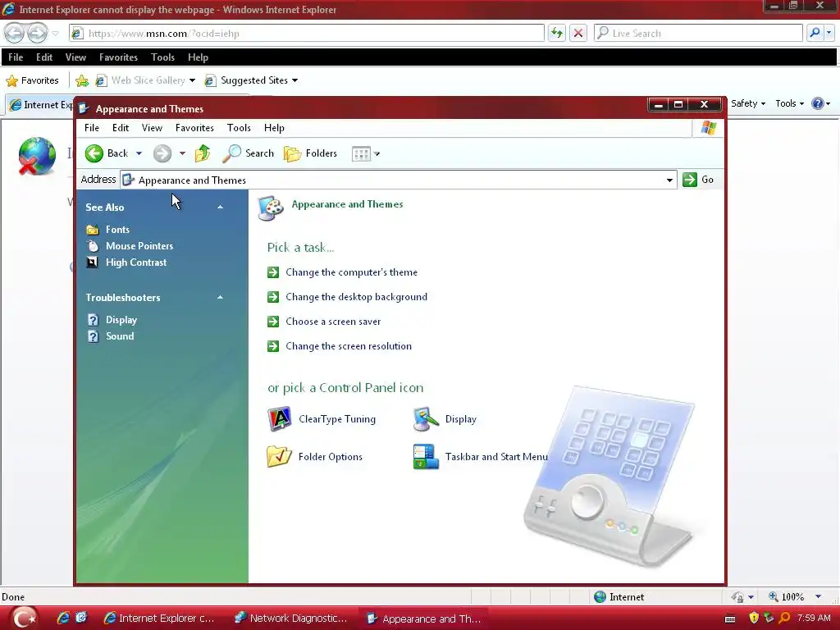Open the Favorites button in IE
The image size is (840, 630).
[x=33, y=80]
